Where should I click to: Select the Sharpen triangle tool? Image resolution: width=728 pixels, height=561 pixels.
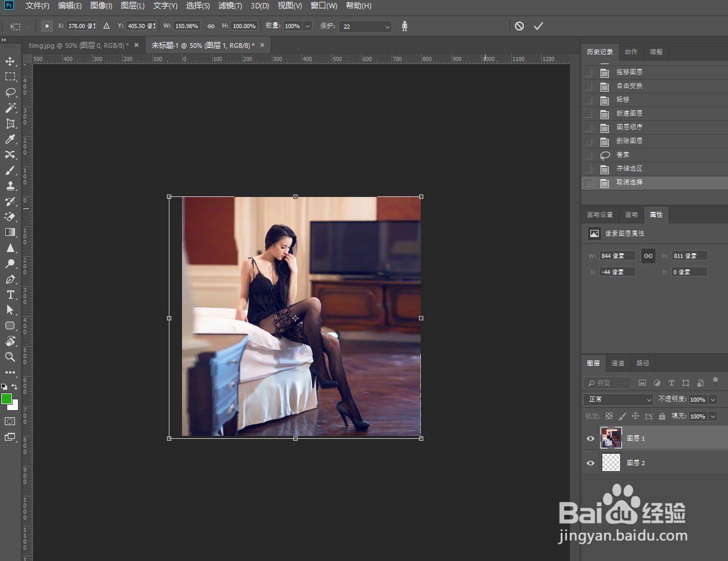tap(10, 248)
